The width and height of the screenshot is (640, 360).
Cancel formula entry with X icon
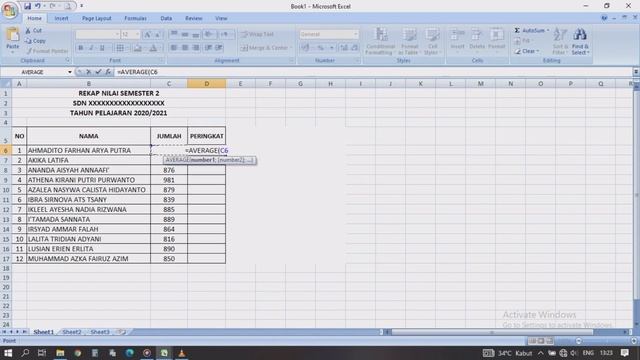coord(89,72)
